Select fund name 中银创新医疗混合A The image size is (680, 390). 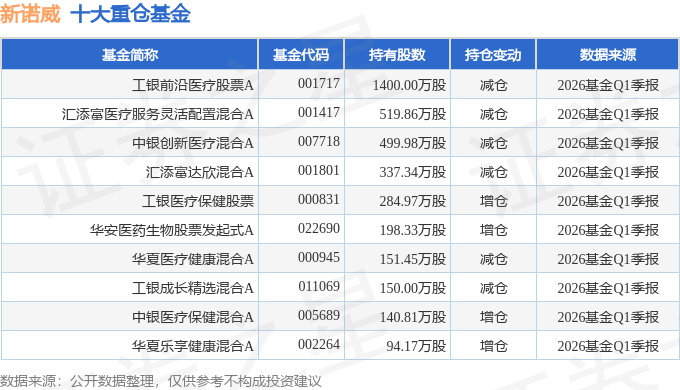pos(193,143)
